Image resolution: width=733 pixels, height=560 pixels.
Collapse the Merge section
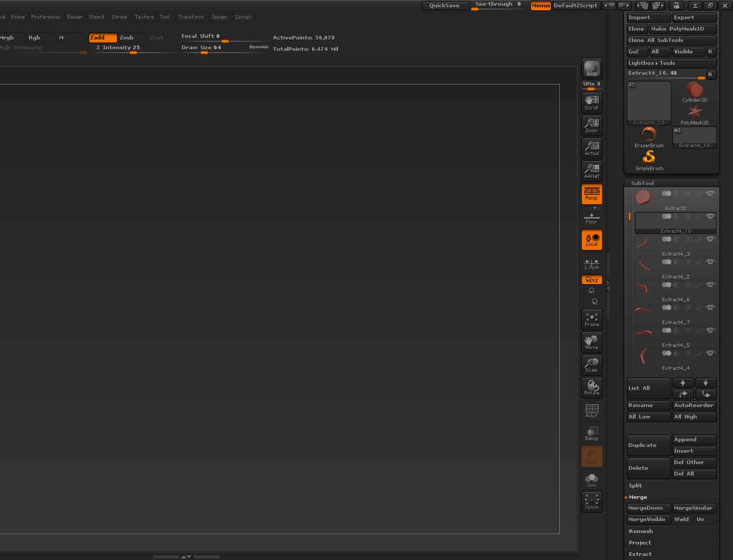[x=637, y=497]
